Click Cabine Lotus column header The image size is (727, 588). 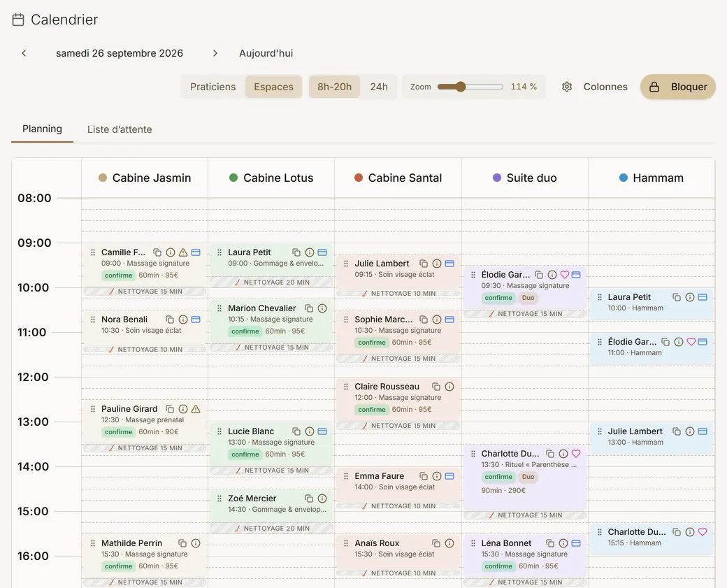271,178
